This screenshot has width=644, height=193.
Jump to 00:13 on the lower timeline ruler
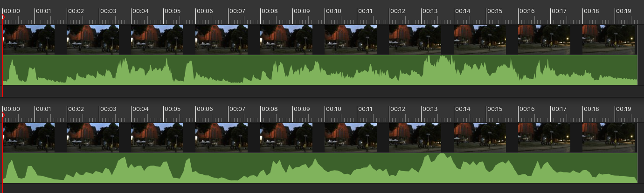tap(429, 109)
